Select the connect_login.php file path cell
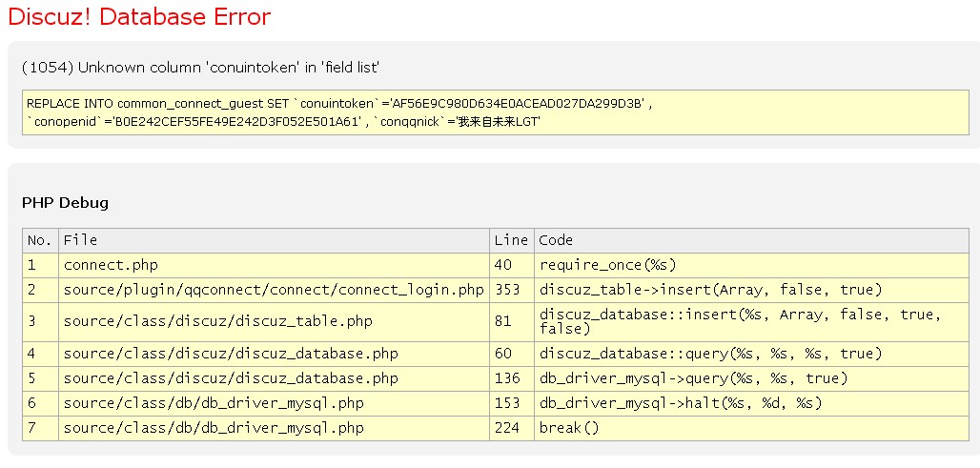Screen dimensions: 980x468 274,290
